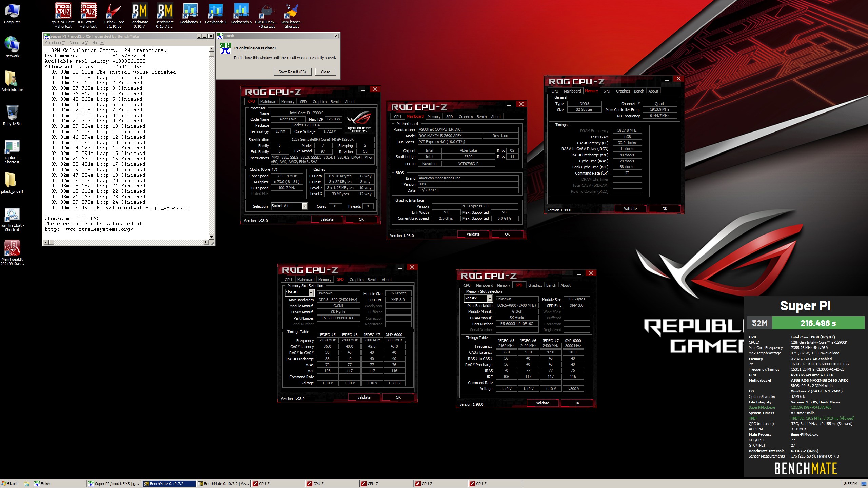Open About tab in Slot #2 SPD window
Screen dimensions: 868x488
pyautogui.click(x=565, y=285)
